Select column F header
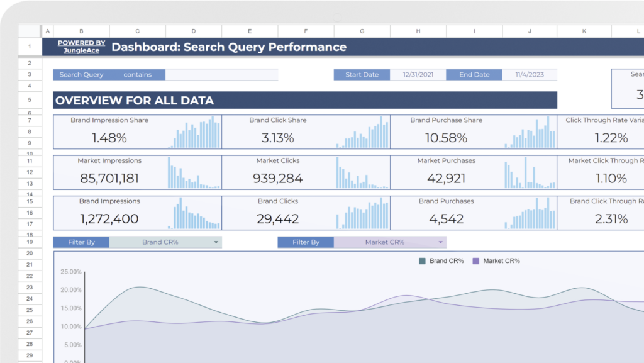 click(306, 31)
